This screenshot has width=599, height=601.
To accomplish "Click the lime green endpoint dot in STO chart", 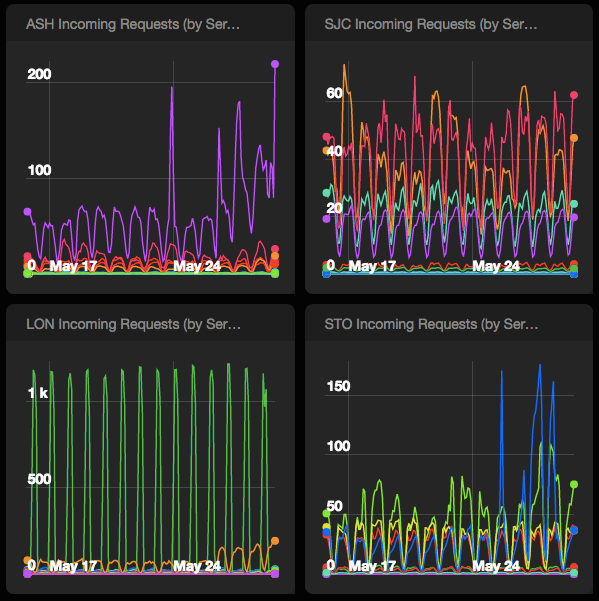I will (x=574, y=484).
